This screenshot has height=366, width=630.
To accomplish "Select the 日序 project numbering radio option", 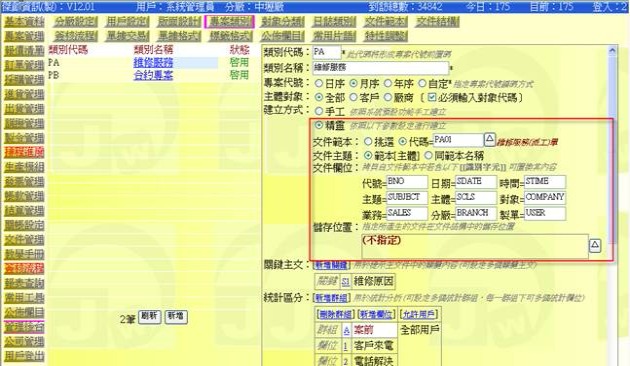I will point(319,84).
